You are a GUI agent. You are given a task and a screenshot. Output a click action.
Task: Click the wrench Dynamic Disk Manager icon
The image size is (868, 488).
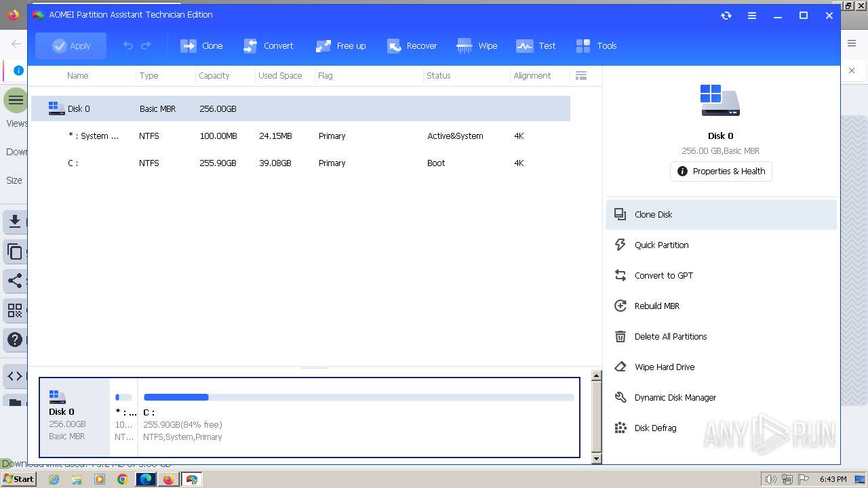coord(620,397)
